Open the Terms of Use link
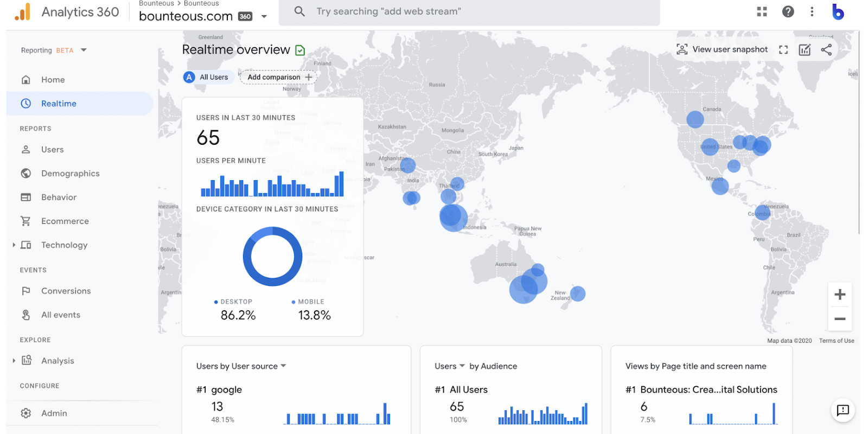The height and width of the screenshot is (434, 868). click(x=837, y=341)
